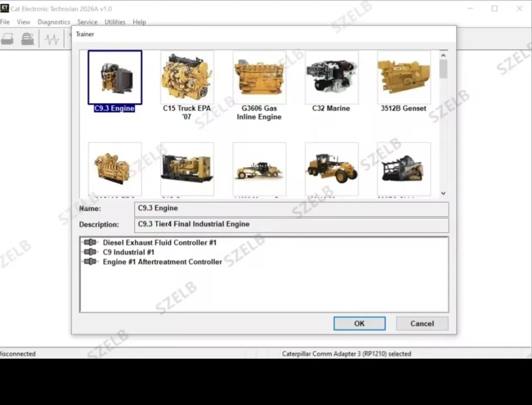Click the print preview toolbar icon
This screenshot has height=405, width=532.
(27, 39)
